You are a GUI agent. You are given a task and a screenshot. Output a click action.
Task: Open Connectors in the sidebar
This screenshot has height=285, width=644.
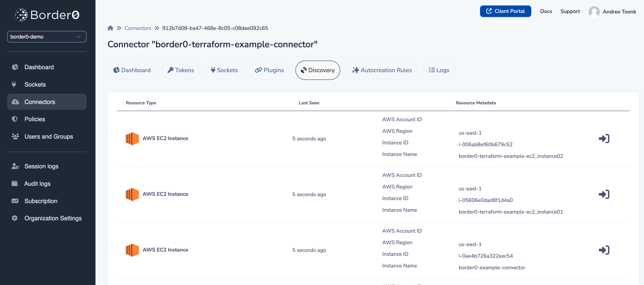47,102
